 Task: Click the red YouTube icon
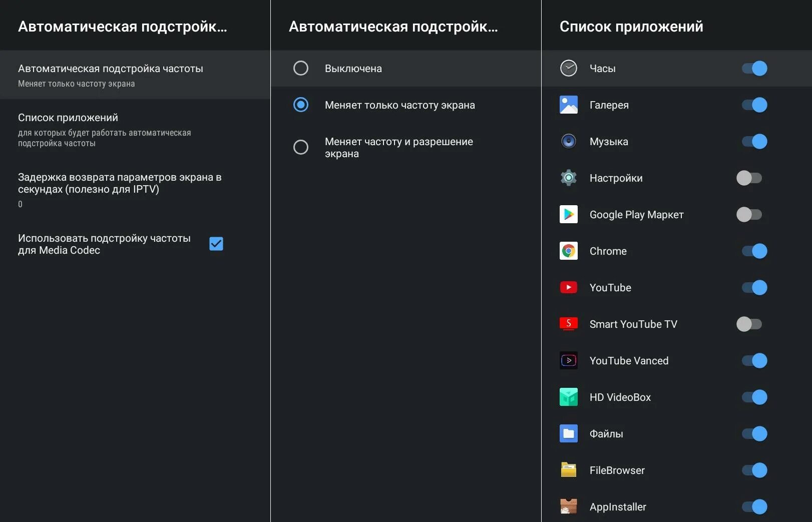pyautogui.click(x=568, y=287)
